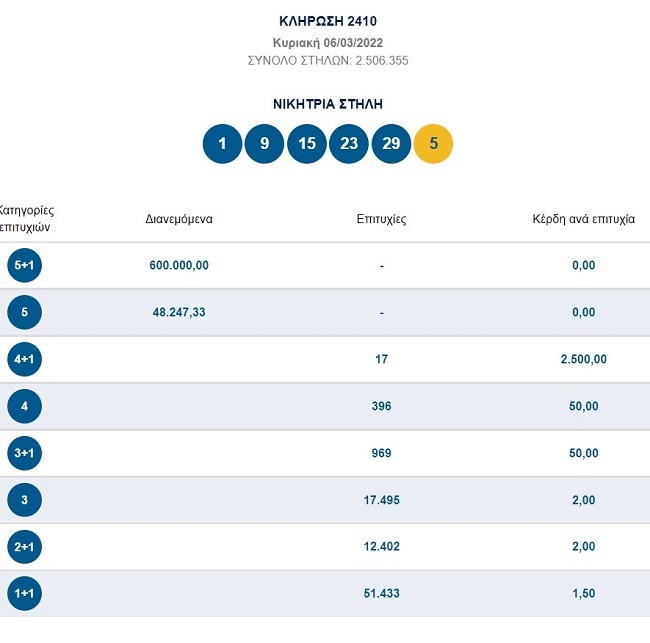The image size is (650, 643).
Task: Click winning number ball 23
Action: point(349,143)
